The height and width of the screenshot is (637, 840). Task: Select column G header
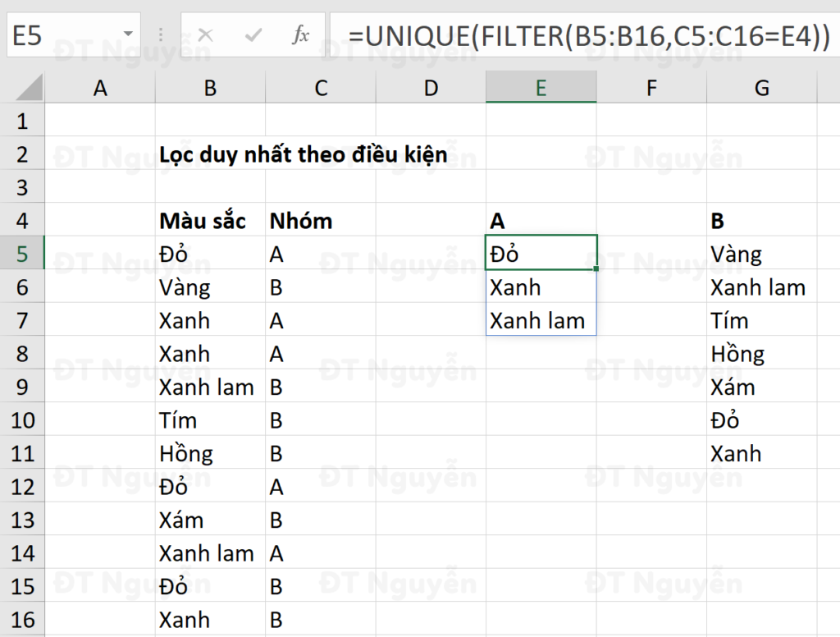tap(761, 87)
